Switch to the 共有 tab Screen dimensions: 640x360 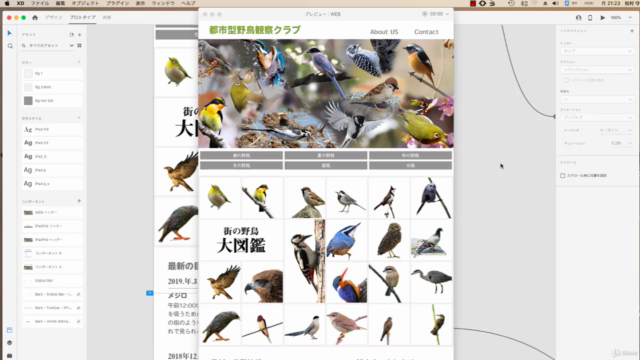click(x=107, y=18)
